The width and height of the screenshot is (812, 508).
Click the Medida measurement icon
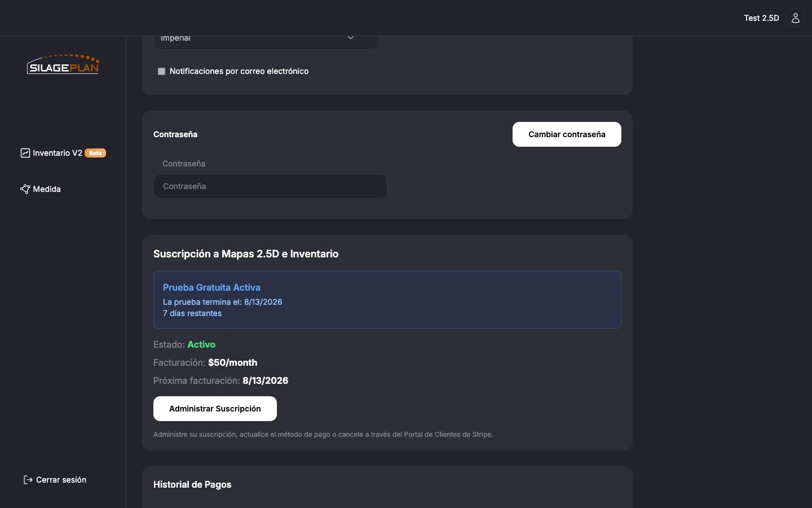(25, 189)
